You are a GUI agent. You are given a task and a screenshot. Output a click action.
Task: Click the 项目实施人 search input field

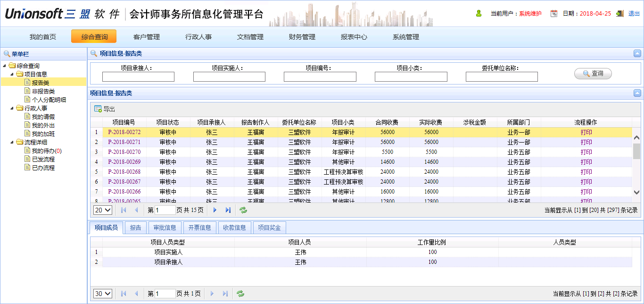coord(229,76)
